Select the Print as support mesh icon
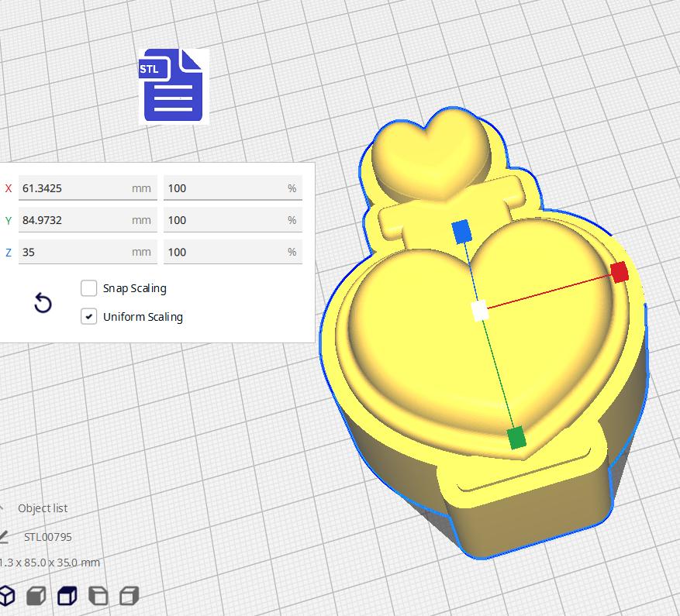680x616 pixels. coord(36,595)
